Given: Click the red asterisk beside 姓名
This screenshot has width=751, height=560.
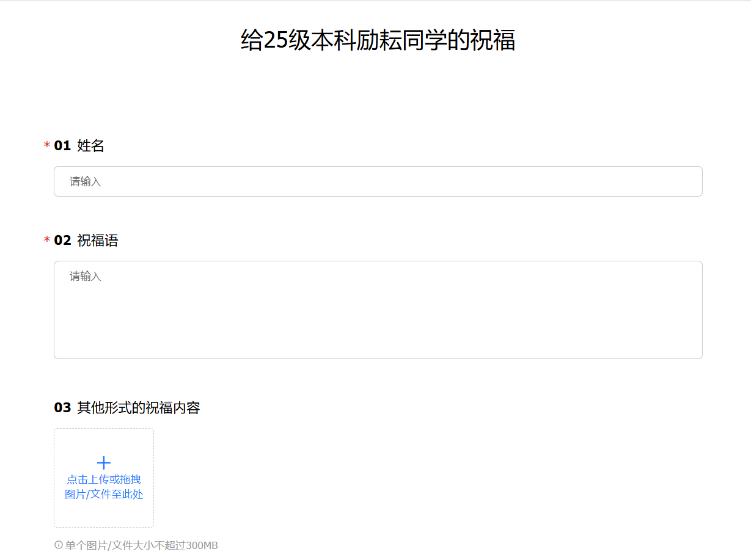Looking at the screenshot, I should (x=47, y=146).
